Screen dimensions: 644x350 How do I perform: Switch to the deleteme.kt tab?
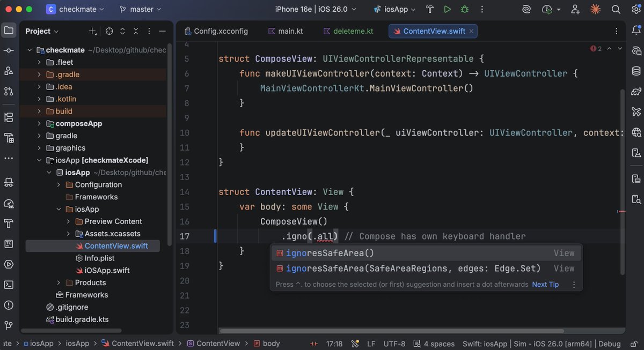point(348,31)
